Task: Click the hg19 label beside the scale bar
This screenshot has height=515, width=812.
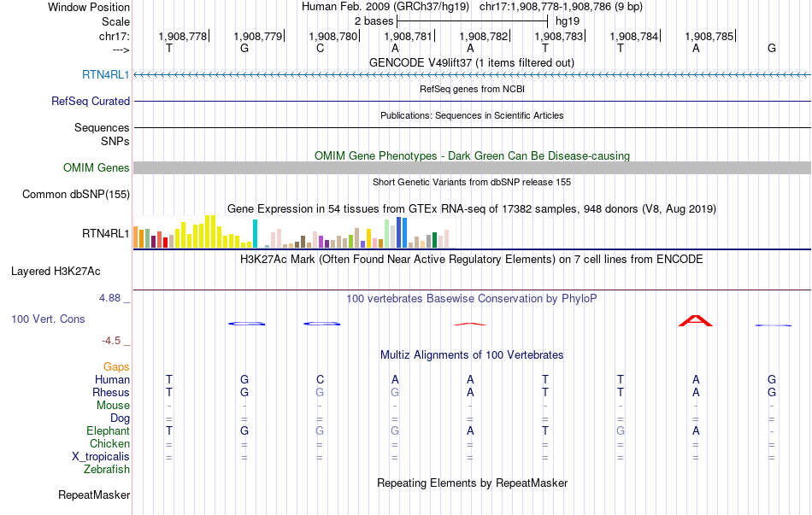Action: pos(568,21)
